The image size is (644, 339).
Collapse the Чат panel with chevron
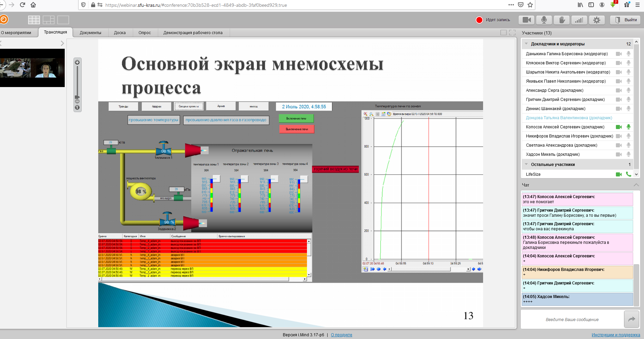pyautogui.click(x=636, y=185)
